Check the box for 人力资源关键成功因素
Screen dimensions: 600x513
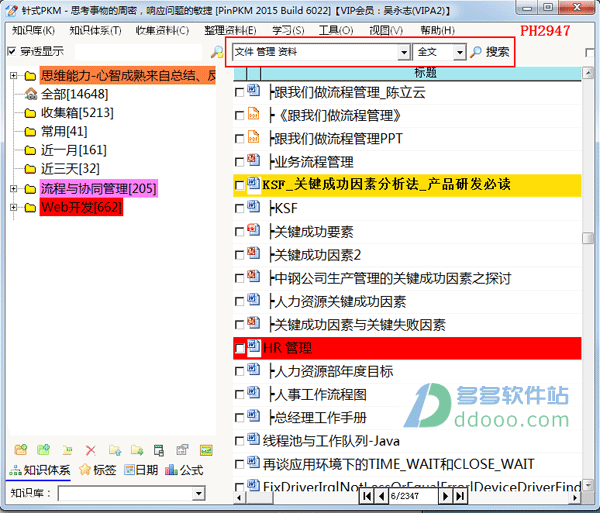(239, 301)
